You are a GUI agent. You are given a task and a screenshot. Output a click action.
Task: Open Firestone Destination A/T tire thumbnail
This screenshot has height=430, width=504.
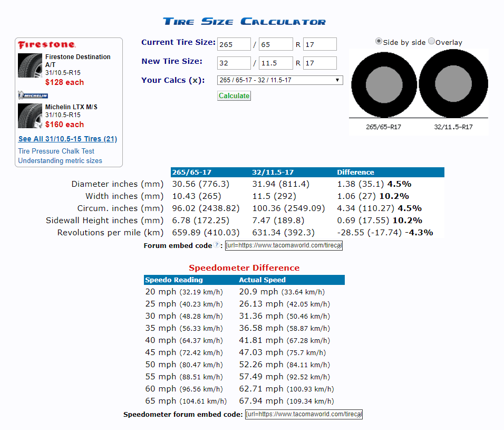click(x=30, y=65)
